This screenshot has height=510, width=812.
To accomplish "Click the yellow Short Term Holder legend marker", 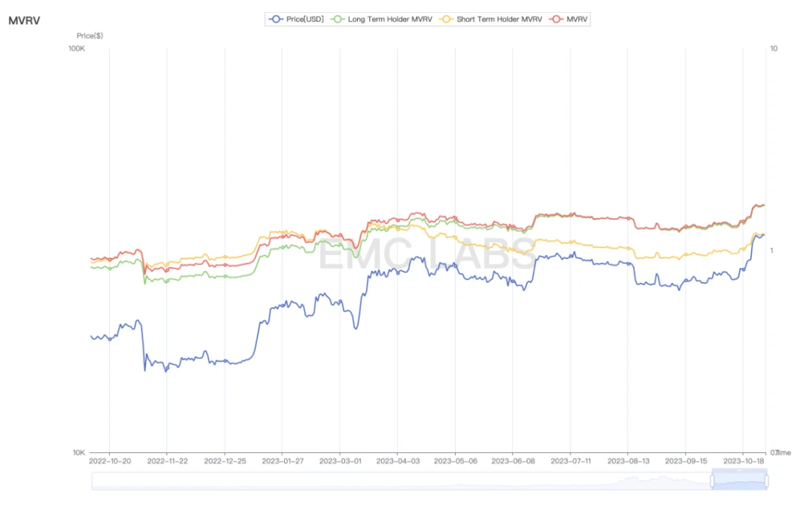I will click(x=447, y=20).
